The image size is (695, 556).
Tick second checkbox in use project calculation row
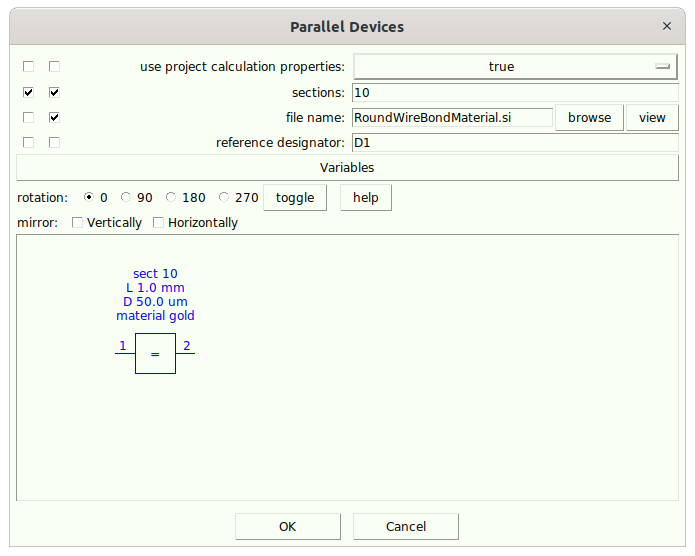coord(54,67)
